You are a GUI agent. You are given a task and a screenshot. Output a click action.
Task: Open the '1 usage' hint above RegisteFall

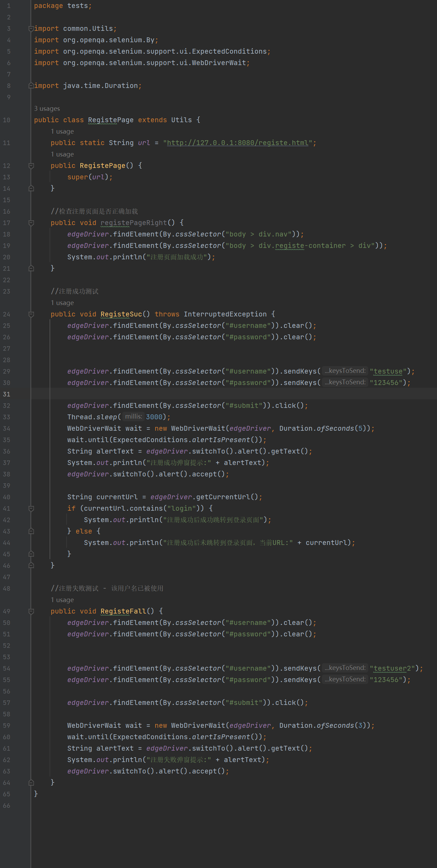[62, 600]
